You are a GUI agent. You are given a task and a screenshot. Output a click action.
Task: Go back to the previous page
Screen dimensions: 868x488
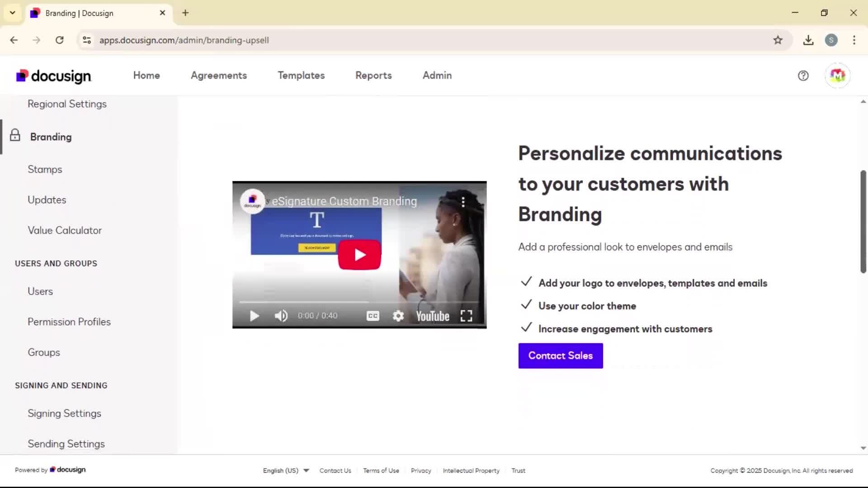click(x=14, y=40)
